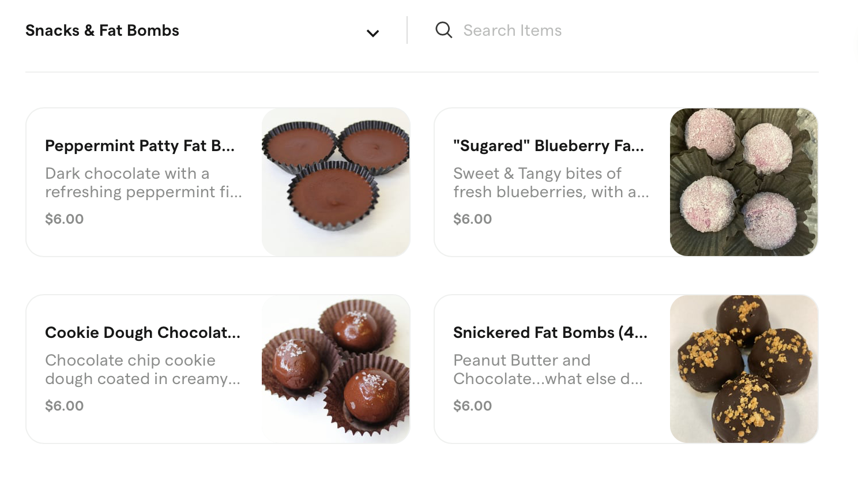Image resolution: width=858 pixels, height=504 pixels.
Task: Click the Peanut Butter and Chocolate description
Action: pyautogui.click(x=548, y=369)
